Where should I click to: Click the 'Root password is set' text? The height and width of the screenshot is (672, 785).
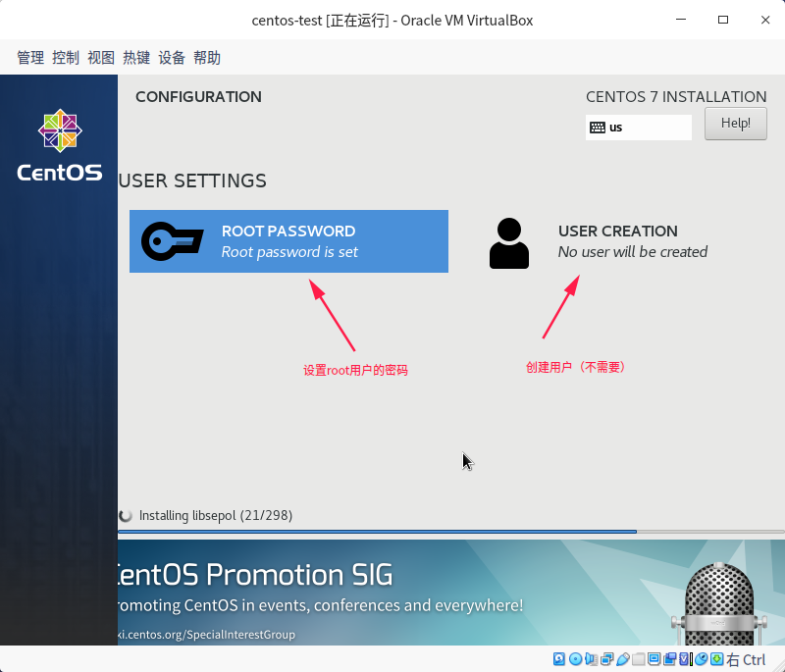pos(289,252)
